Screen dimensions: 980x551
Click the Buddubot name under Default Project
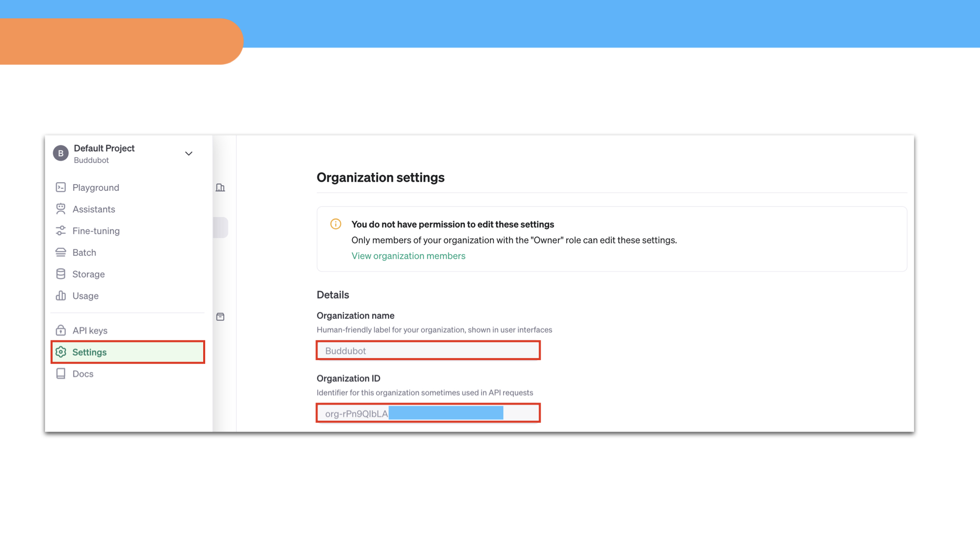click(91, 160)
